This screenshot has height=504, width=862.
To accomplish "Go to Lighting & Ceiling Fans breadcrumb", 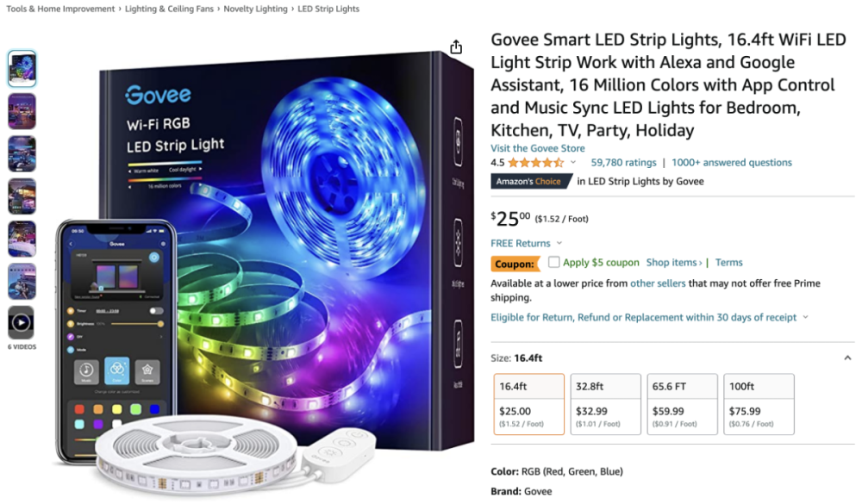I will click(x=169, y=9).
